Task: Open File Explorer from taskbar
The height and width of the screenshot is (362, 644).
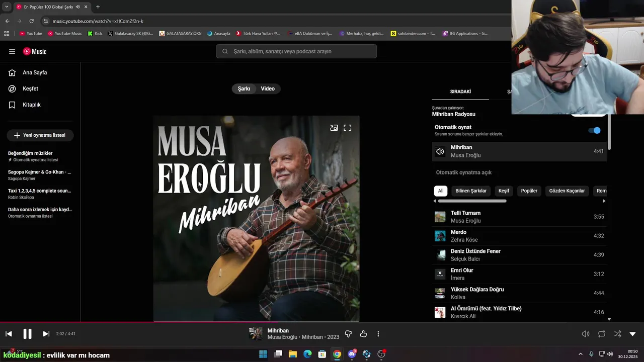Action: tap(293, 354)
